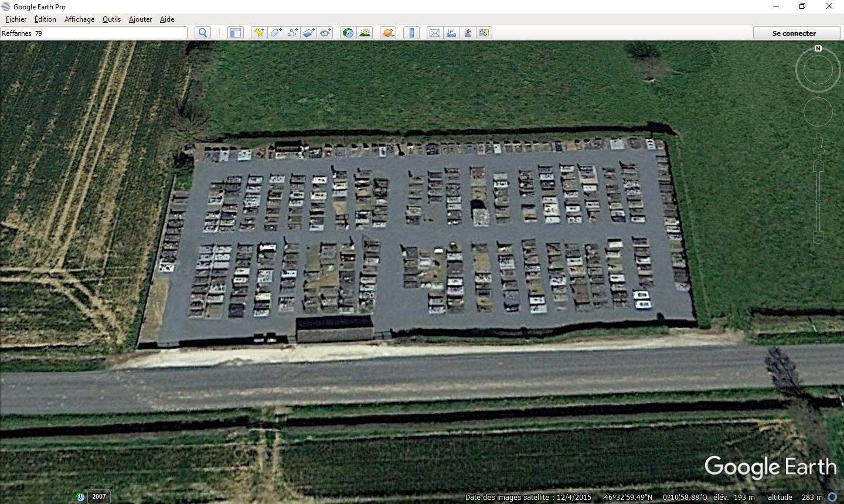Zoom in using the slider top end

click(819, 166)
